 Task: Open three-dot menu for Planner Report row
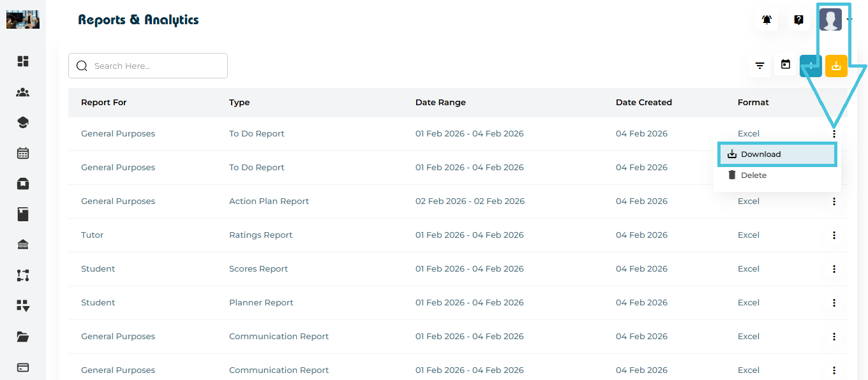coord(834,303)
